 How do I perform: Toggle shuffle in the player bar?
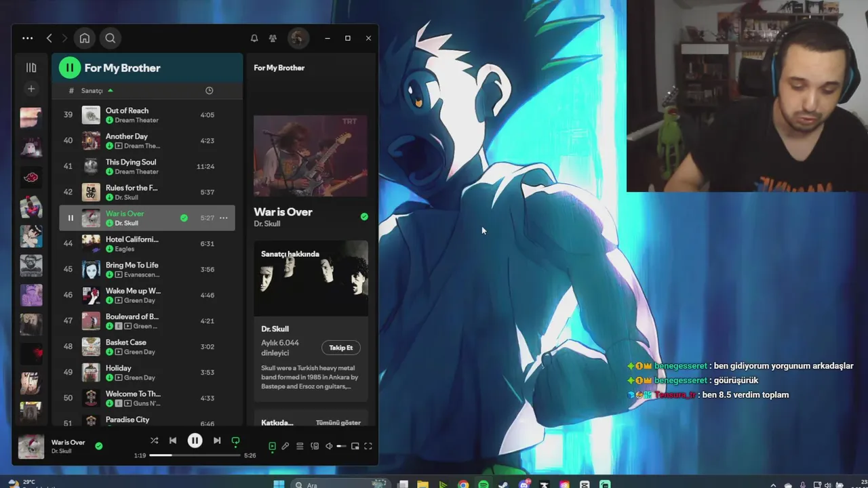coord(154,441)
